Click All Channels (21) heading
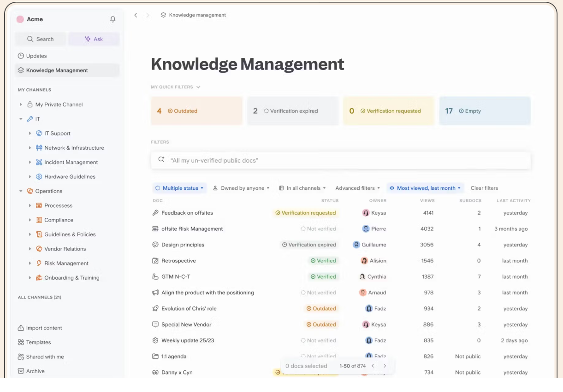Image resolution: width=563 pixels, height=392 pixels. click(x=40, y=298)
